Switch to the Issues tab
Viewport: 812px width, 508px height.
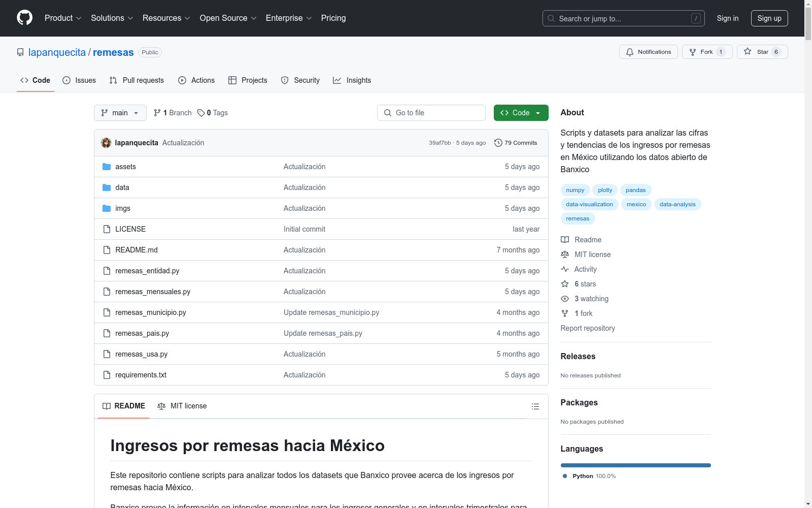click(x=79, y=80)
